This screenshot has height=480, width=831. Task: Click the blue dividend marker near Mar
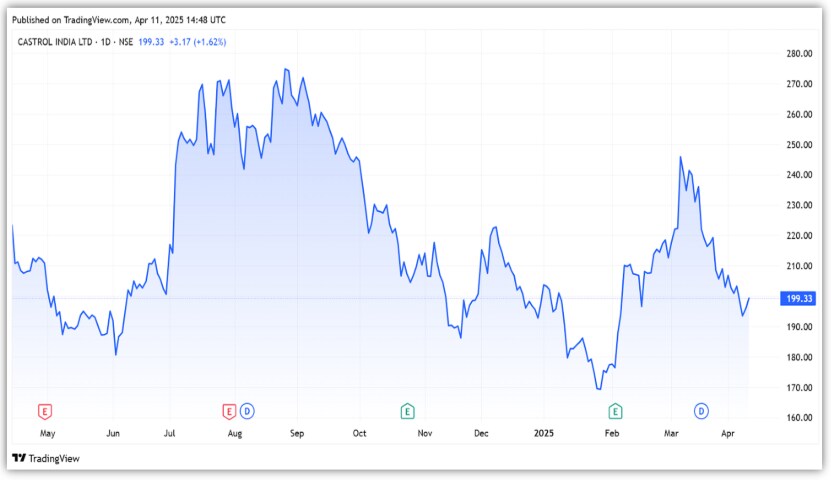(701, 411)
